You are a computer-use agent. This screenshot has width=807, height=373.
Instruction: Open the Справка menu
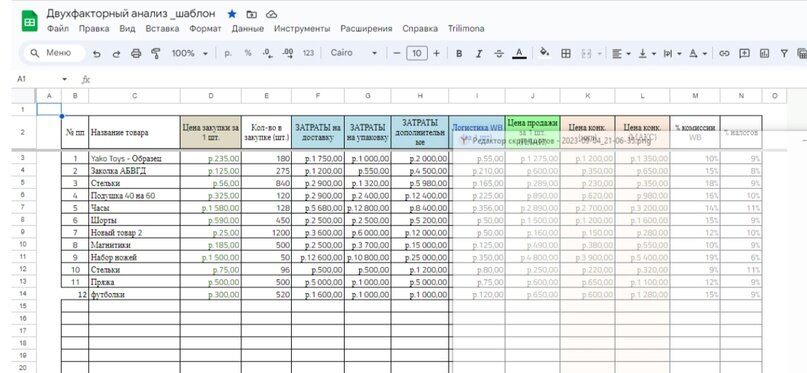tap(420, 29)
